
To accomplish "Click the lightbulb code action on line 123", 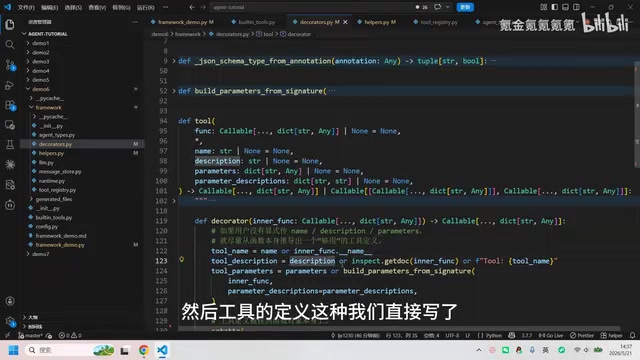I will click(182, 260).
